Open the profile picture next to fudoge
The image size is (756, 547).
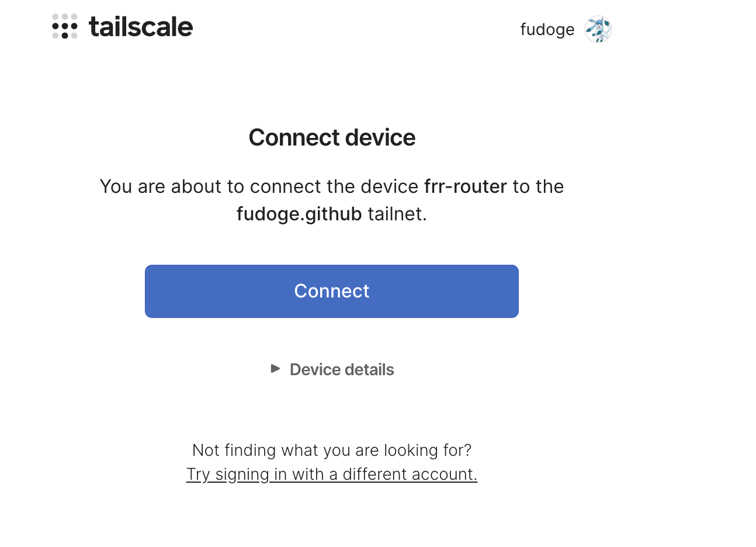(598, 29)
